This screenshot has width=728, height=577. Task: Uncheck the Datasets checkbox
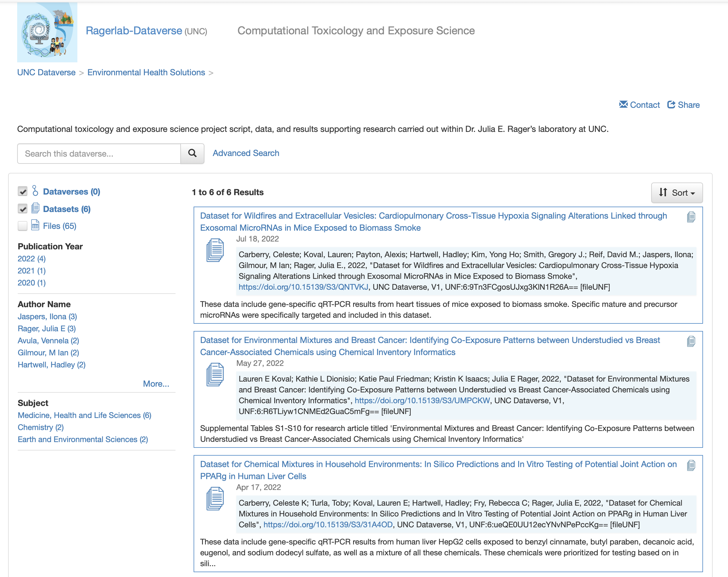pos(23,209)
